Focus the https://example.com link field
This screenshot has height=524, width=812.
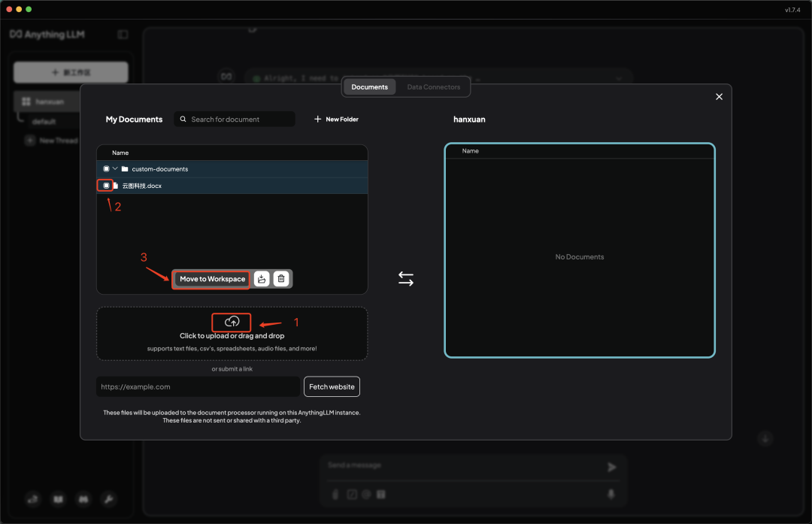[x=198, y=386]
